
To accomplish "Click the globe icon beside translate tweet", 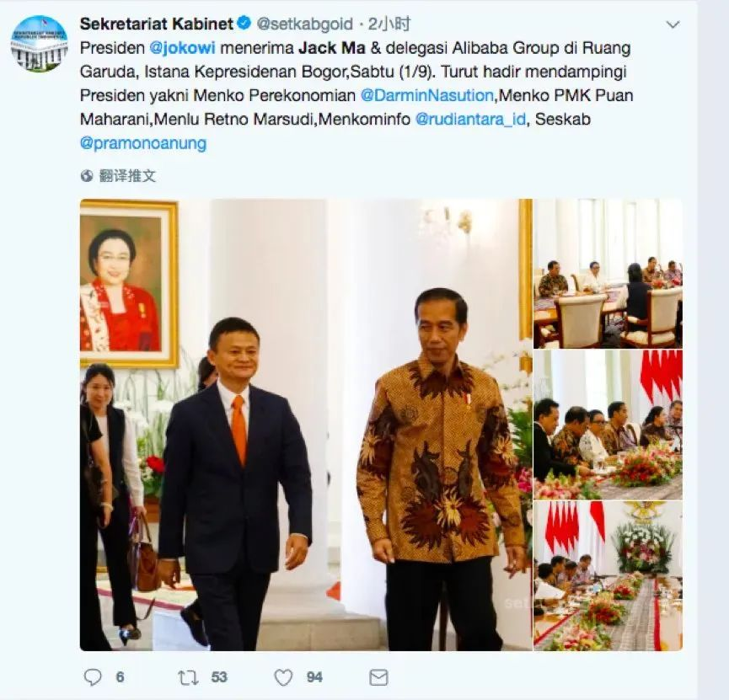I will click(x=87, y=176).
